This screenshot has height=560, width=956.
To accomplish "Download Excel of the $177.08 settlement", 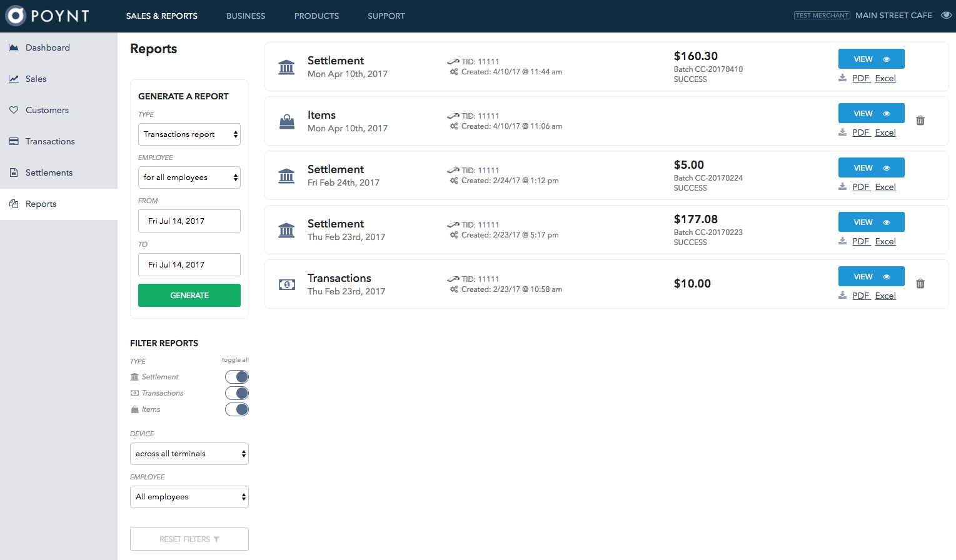I will [x=885, y=241].
